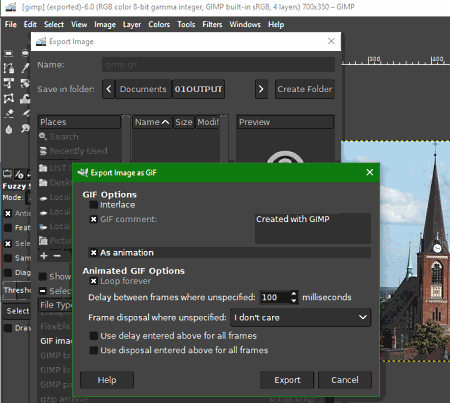Select the Dodge/Burn tool icon
The image size is (450, 403).
coord(25,128)
